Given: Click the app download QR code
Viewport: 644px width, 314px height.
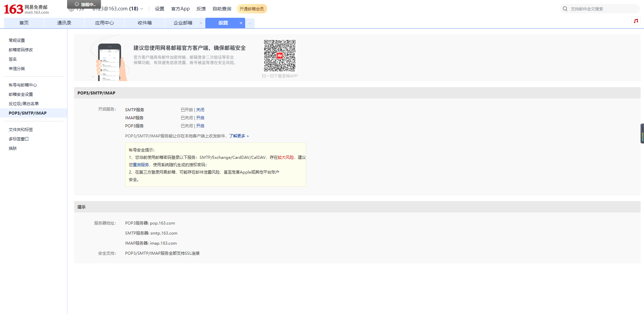Looking at the screenshot, I should pyautogui.click(x=279, y=56).
